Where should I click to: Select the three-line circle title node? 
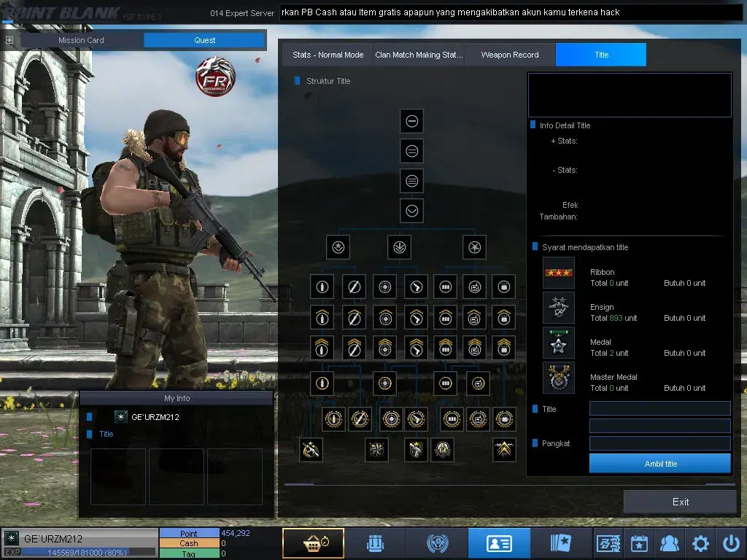click(412, 181)
